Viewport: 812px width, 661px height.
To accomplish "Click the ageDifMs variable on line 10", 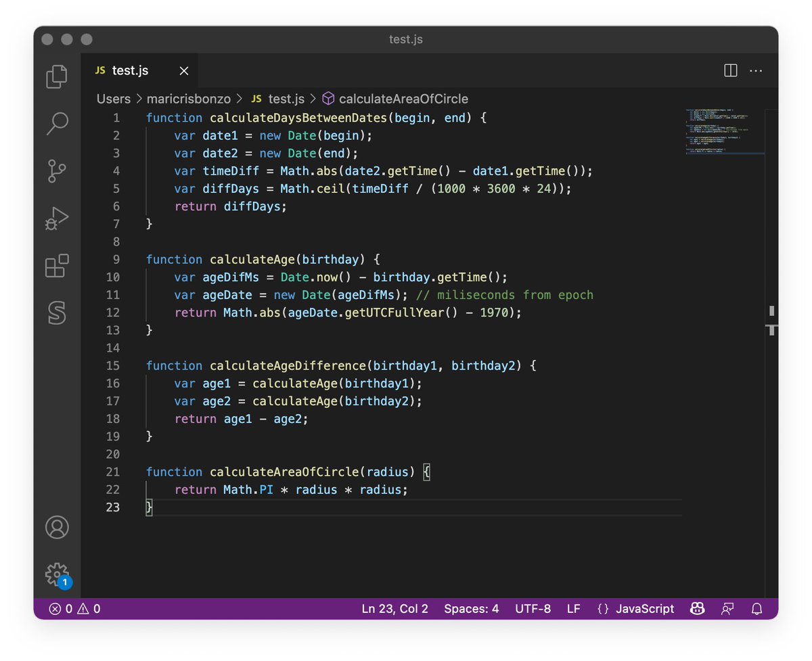I will point(231,277).
